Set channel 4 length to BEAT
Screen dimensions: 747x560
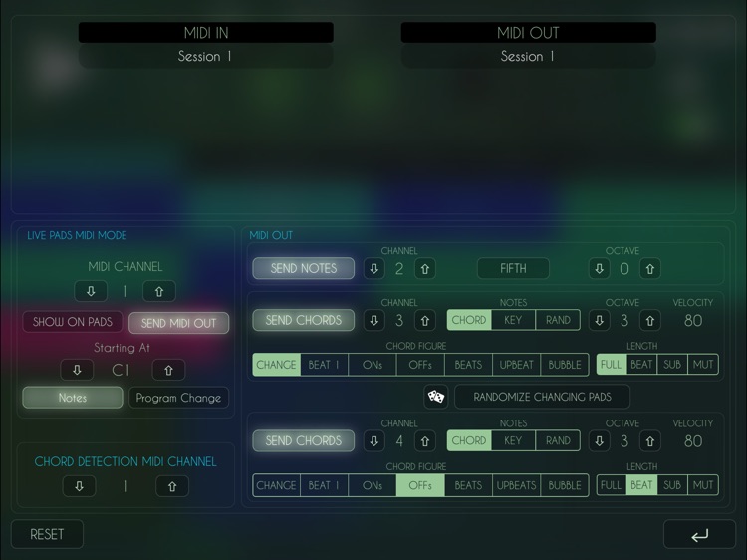click(641, 485)
